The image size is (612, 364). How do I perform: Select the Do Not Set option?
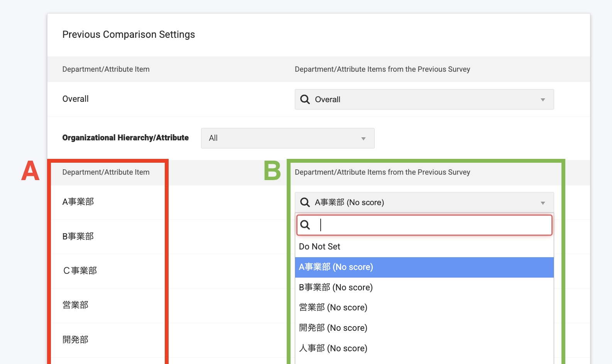tap(320, 247)
